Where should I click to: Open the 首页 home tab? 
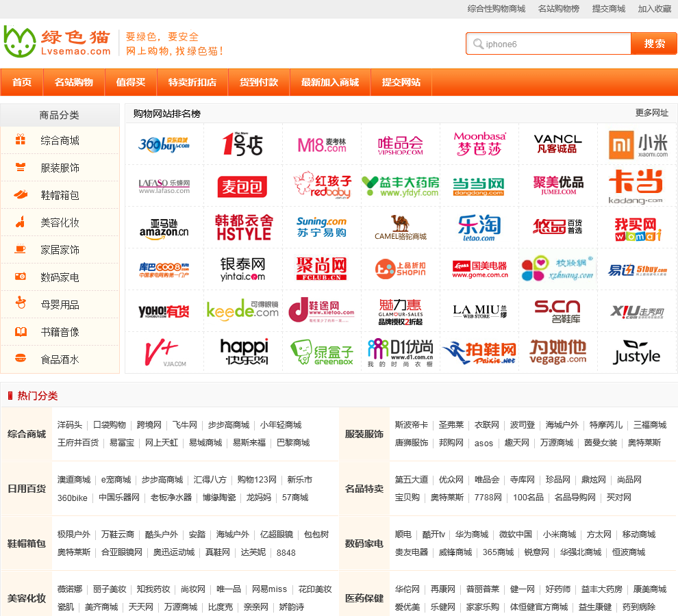pyautogui.click(x=22, y=82)
